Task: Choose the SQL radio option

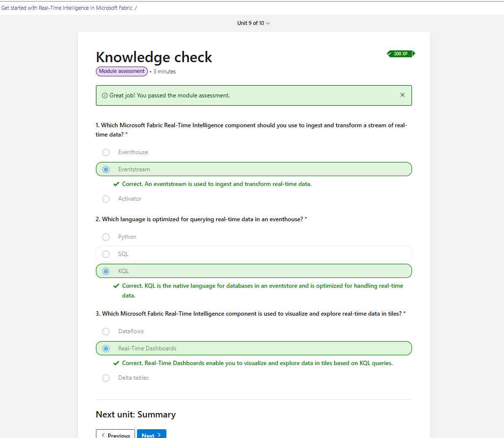Action: point(106,254)
